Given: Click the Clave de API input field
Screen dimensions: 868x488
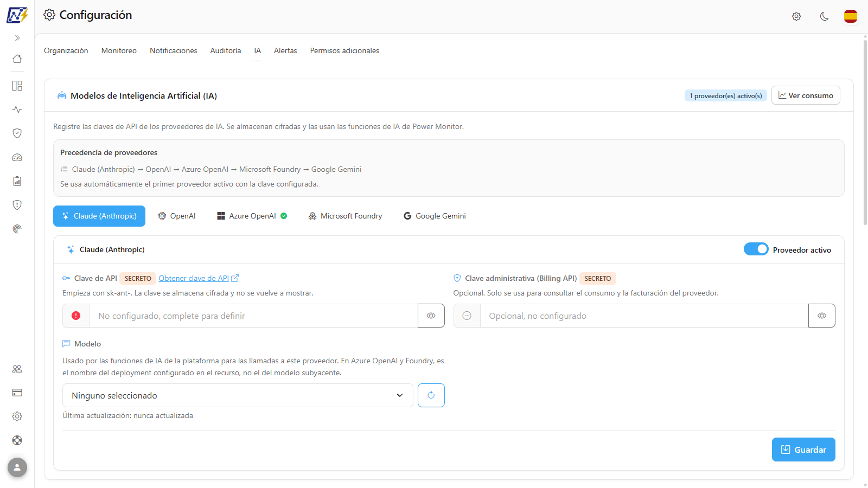Looking at the screenshot, I should pos(253,316).
